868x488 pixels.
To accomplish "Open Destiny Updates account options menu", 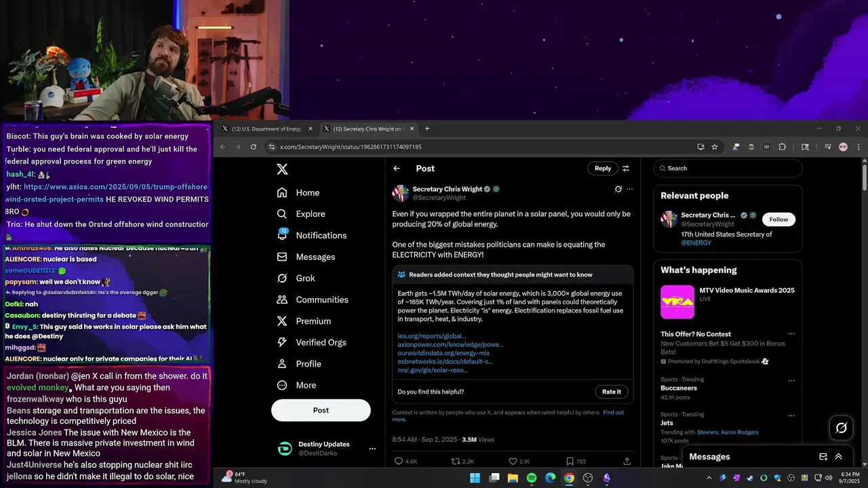I will (372, 449).
